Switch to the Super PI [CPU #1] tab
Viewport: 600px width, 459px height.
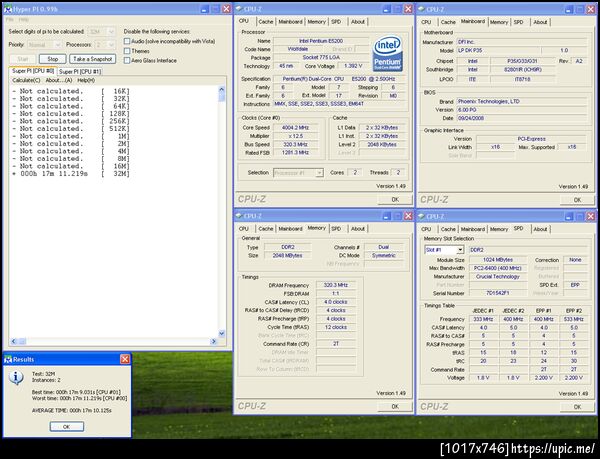pyautogui.click(x=79, y=71)
